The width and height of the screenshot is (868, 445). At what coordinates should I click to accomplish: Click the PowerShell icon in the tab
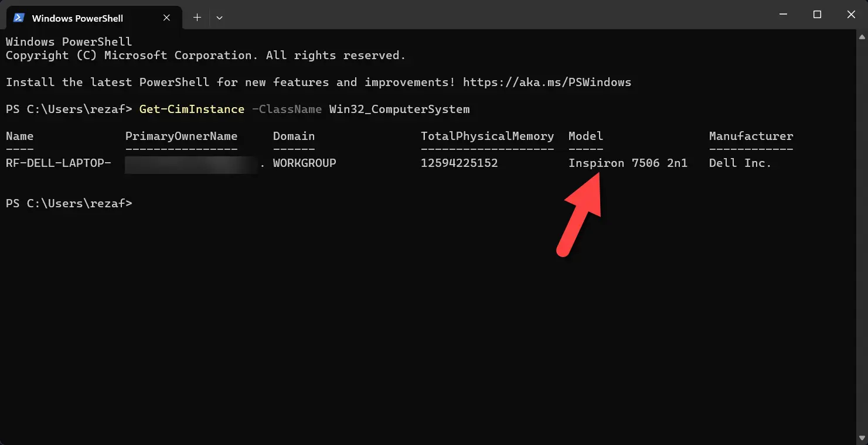pyautogui.click(x=19, y=18)
